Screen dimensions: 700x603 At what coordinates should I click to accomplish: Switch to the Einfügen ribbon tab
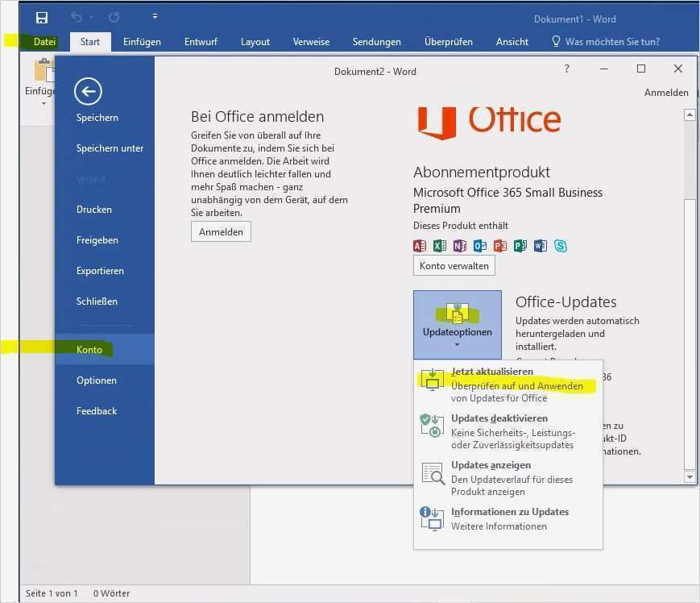[x=142, y=41]
